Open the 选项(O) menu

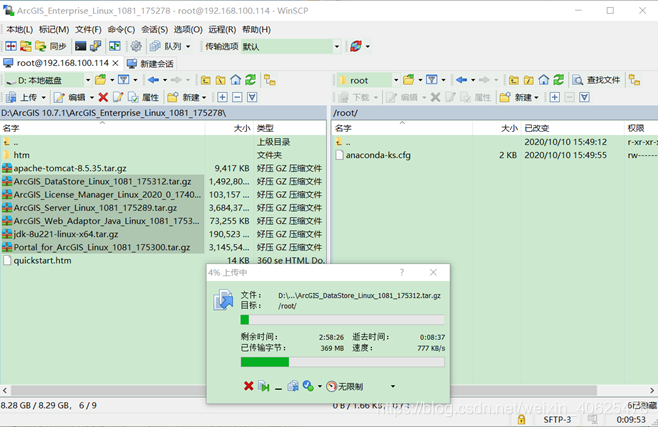coord(188,29)
